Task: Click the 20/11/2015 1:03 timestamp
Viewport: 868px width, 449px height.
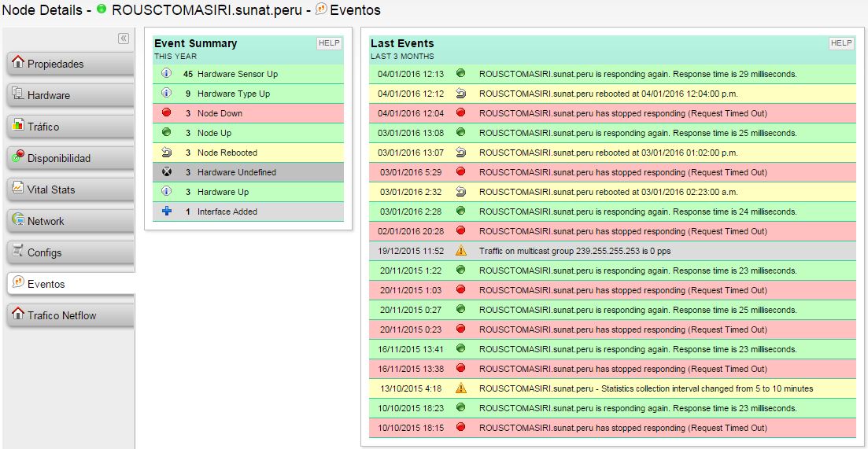Action: (x=411, y=290)
